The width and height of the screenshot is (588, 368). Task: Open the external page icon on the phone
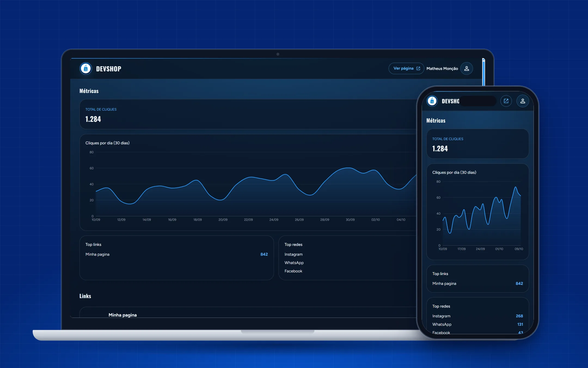coord(506,101)
